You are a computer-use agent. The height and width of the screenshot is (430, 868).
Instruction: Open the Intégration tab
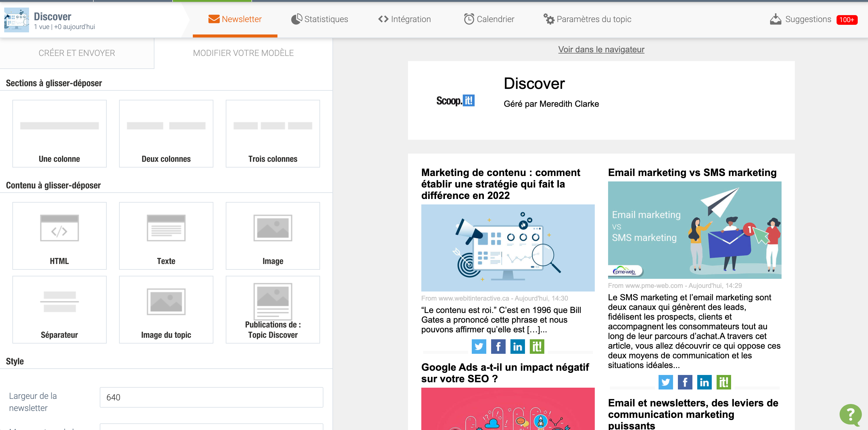pyautogui.click(x=404, y=19)
